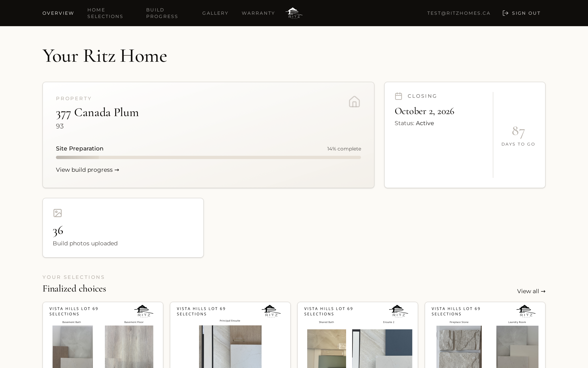Open Fireplace Stone sample image
This screenshot has height=368, width=588.
coord(459,347)
